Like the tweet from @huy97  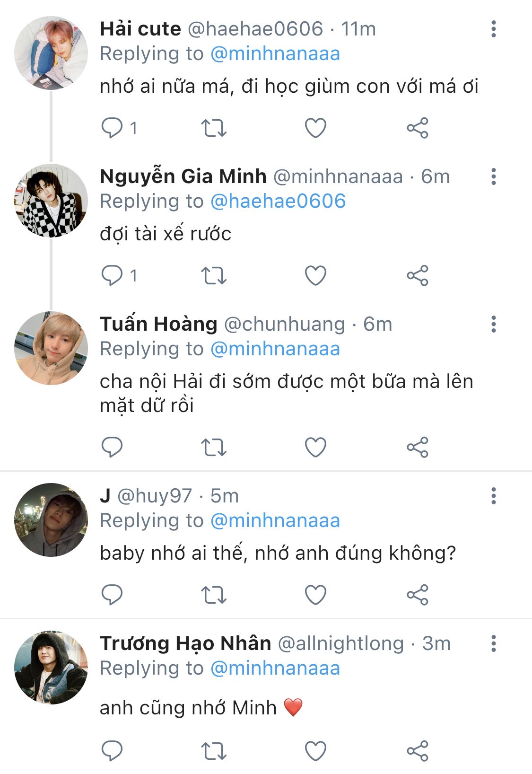click(x=315, y=595)
